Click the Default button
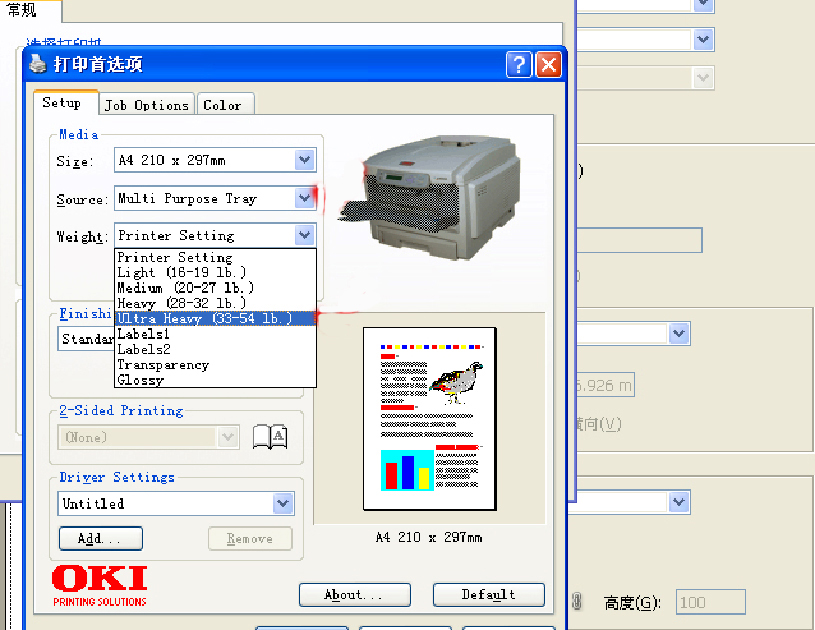The height and width of the screenshot is (630, 815). coord(488,594)
